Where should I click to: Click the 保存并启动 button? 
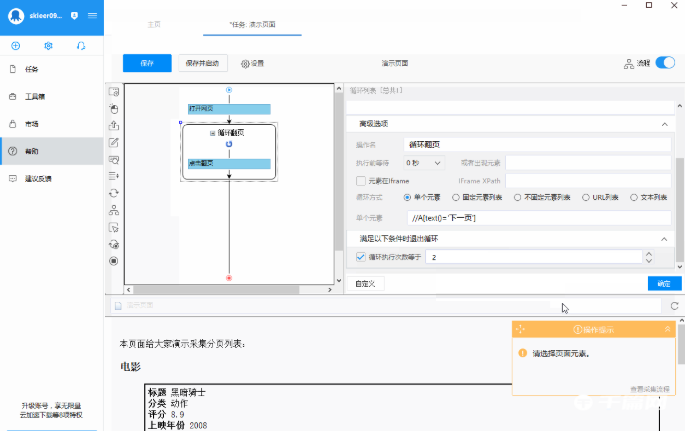pos(202,63)
